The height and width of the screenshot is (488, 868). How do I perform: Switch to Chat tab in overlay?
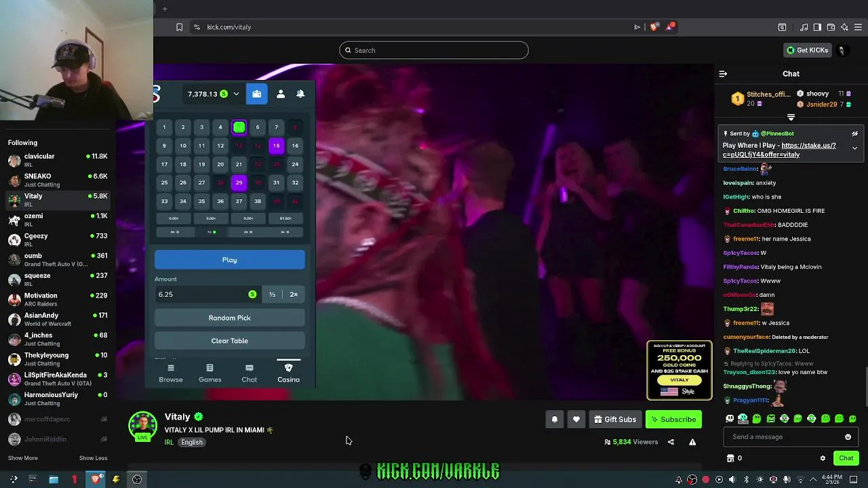coord(249,373)
